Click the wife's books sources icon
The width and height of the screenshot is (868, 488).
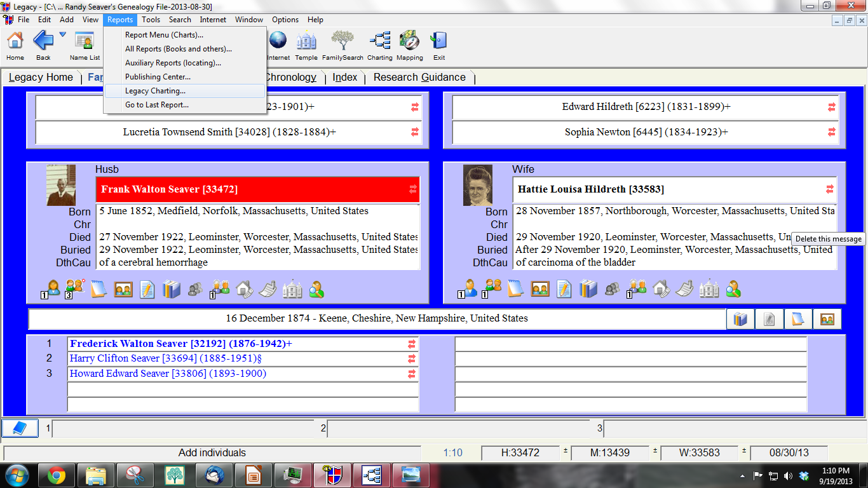(x=588, y=289)
